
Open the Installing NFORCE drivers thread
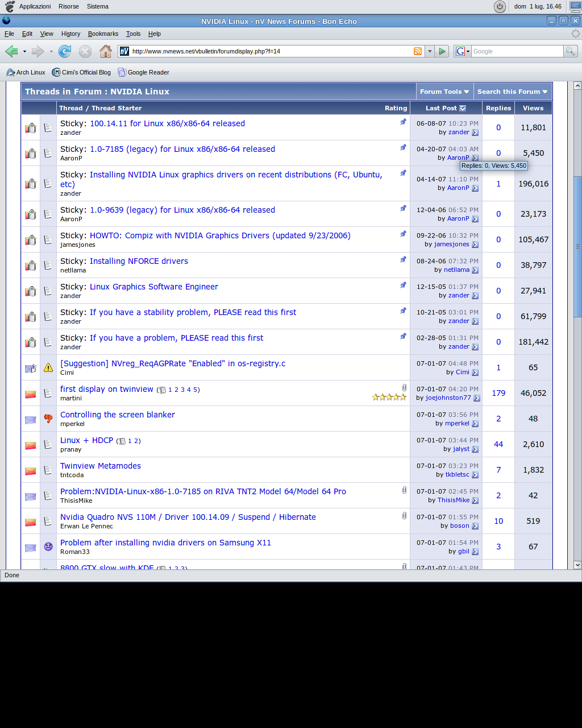coord(139,261)
